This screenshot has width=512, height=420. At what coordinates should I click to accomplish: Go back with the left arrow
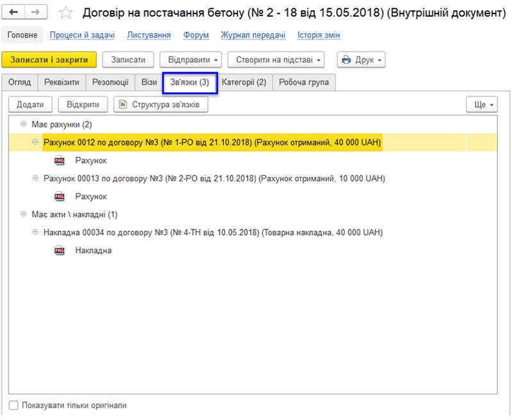[13, 12]
